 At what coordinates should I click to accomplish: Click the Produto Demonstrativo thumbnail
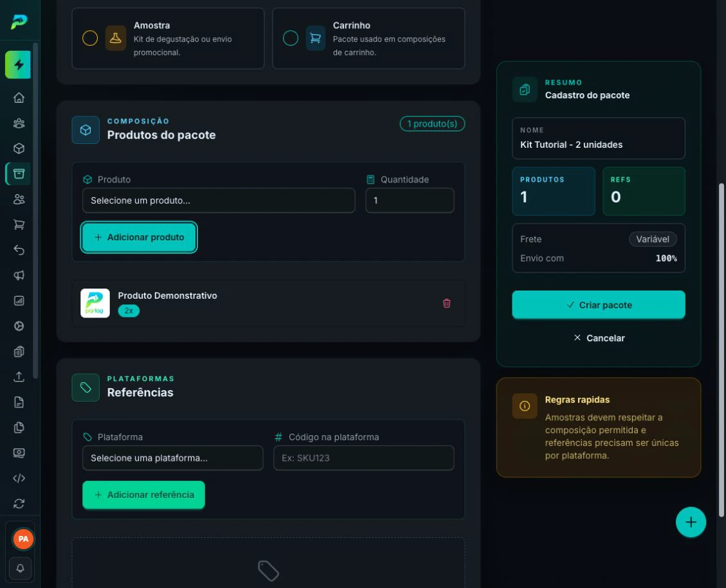coord(95,303)
